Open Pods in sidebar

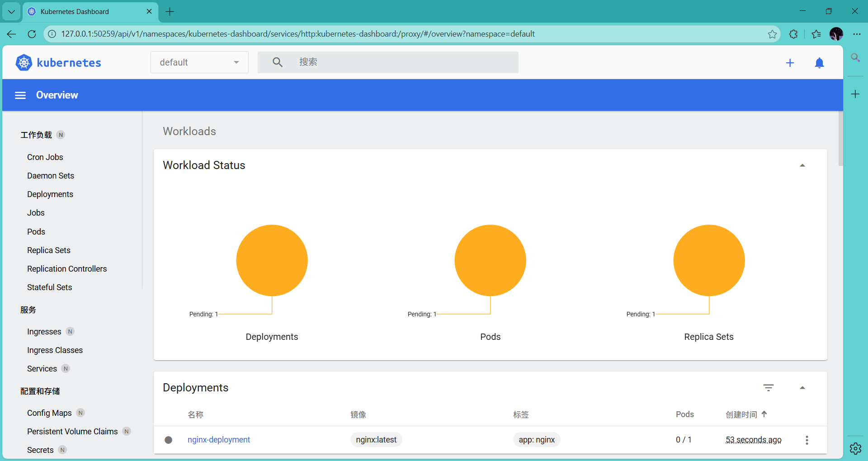36,232
